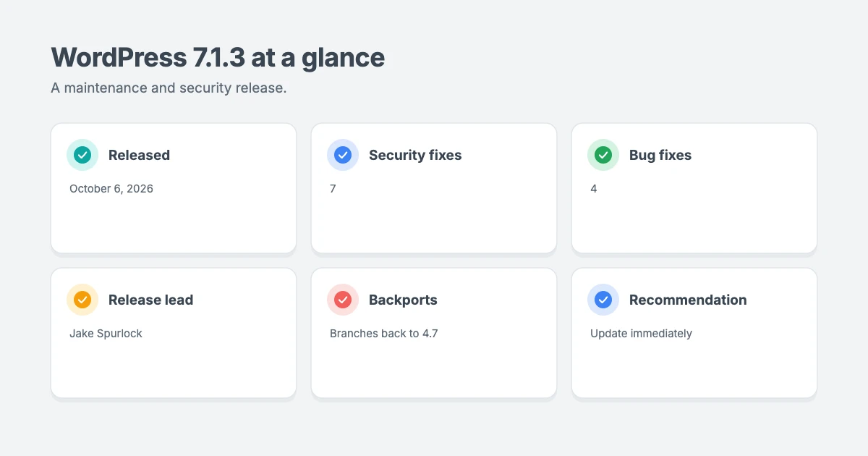Viewport: 868px width, 456px height.
Task: Click the 'Release lead' card title
Action: click(x=150, y=300)
